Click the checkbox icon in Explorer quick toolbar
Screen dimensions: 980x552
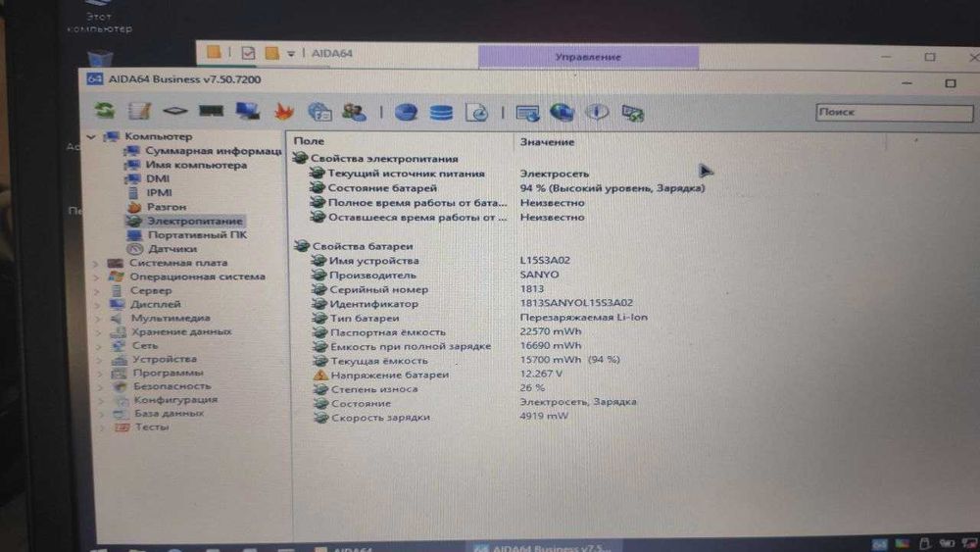248,53
